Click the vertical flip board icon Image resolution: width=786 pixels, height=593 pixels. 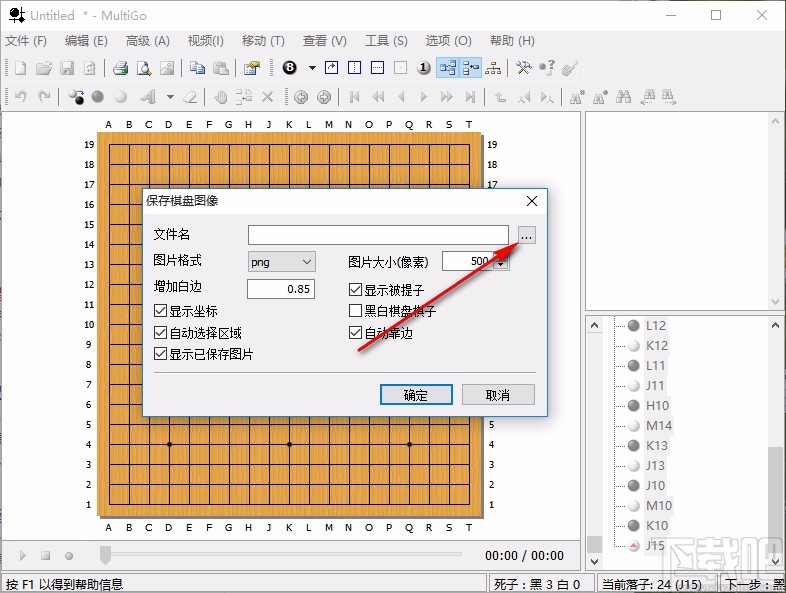pyautogui.click(x=354, y=67)
